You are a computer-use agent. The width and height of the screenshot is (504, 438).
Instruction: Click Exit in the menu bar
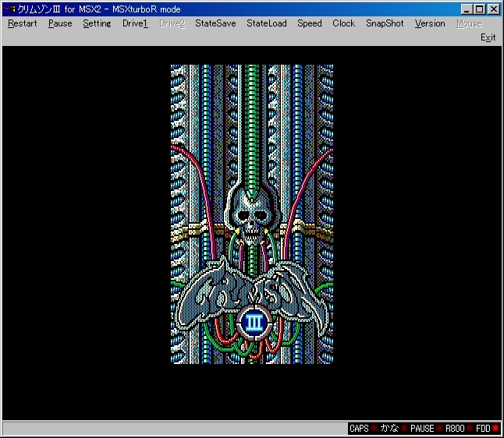(x=488, y=37)
